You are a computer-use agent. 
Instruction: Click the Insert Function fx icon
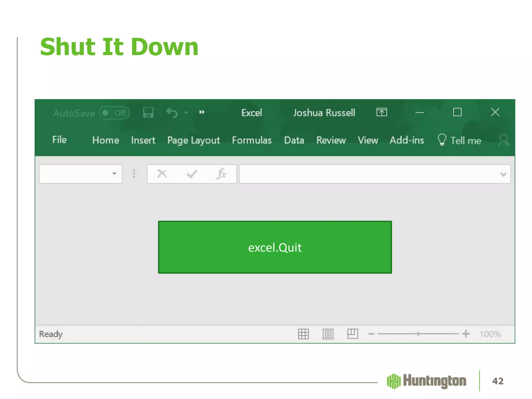click(x=221, y=174)
